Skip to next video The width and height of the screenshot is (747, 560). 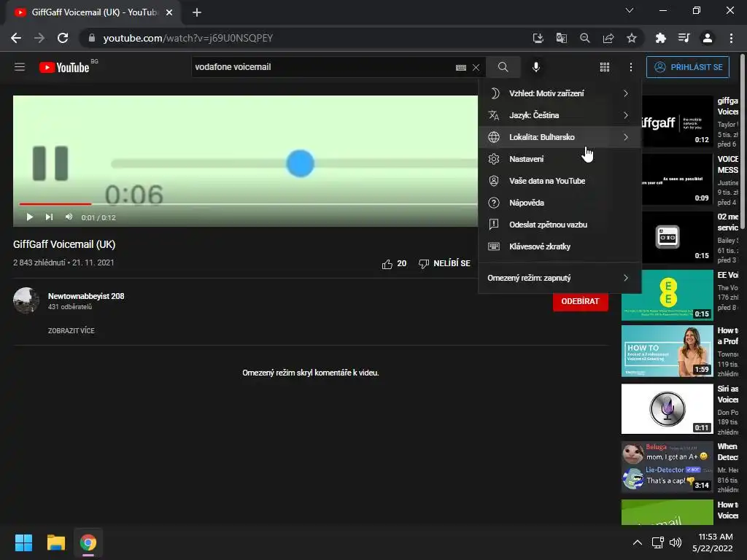(x=49, y=217)
